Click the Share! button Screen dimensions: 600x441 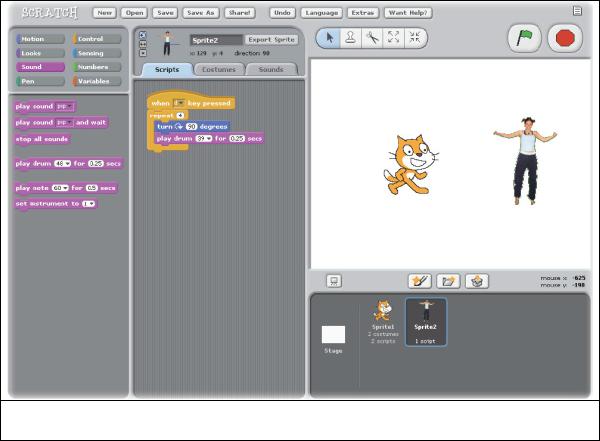(x=240, y=13)
